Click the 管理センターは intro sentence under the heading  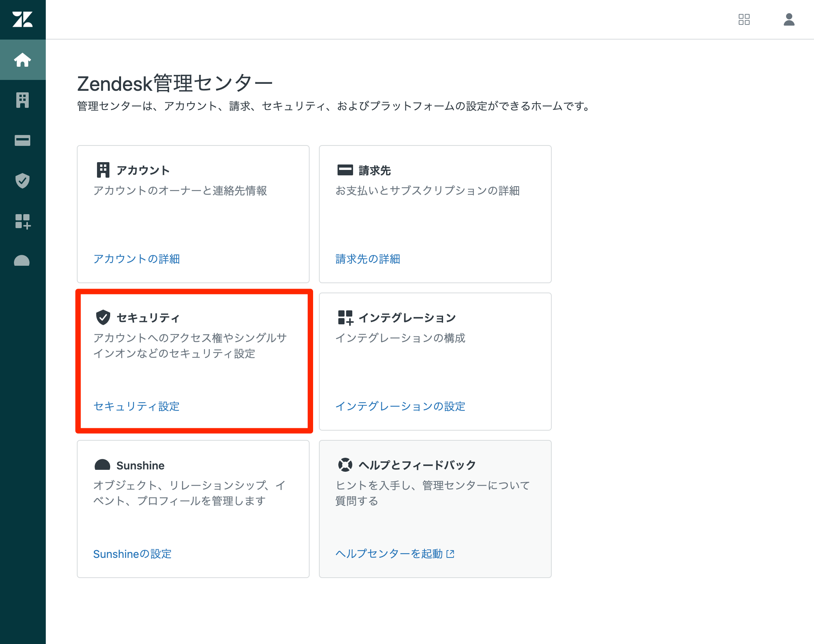pyautogui.click(x=334, y=106)
